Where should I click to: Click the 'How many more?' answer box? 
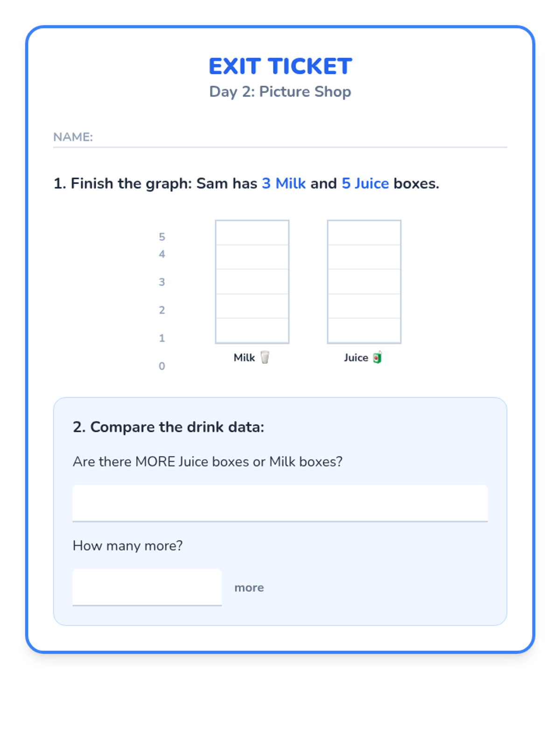tap(147, 587)
